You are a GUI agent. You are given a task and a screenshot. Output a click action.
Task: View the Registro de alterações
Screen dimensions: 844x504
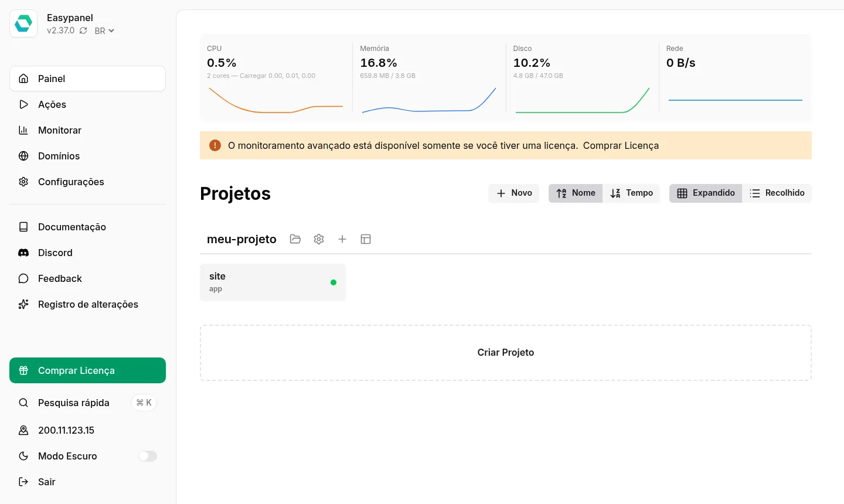(87, 304)
